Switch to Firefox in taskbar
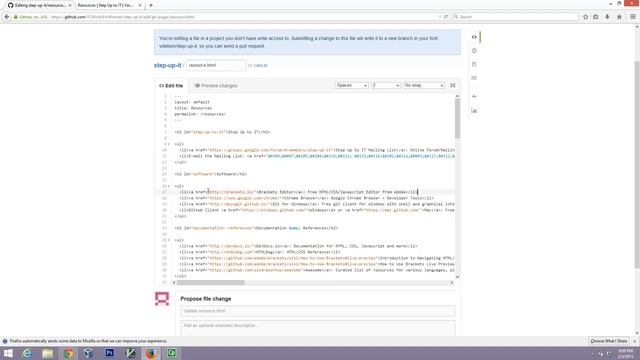This screenshot has width=640, height=360. 151,353
